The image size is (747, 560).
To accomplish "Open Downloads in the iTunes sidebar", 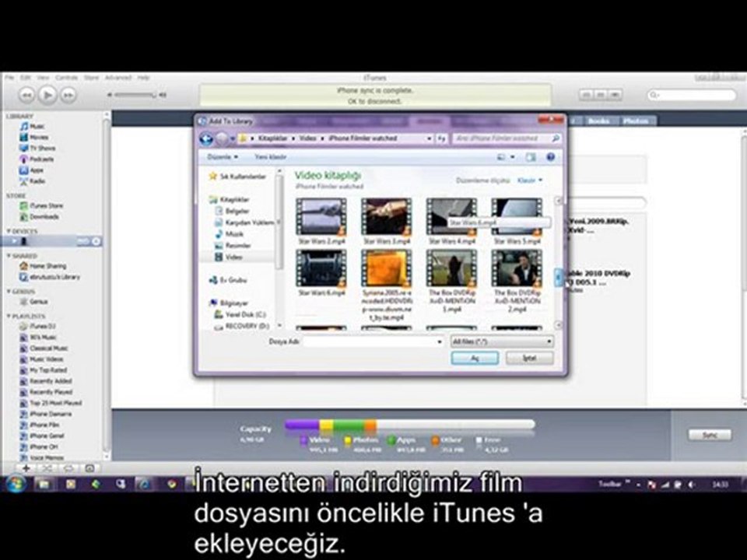I will point(39,217).
